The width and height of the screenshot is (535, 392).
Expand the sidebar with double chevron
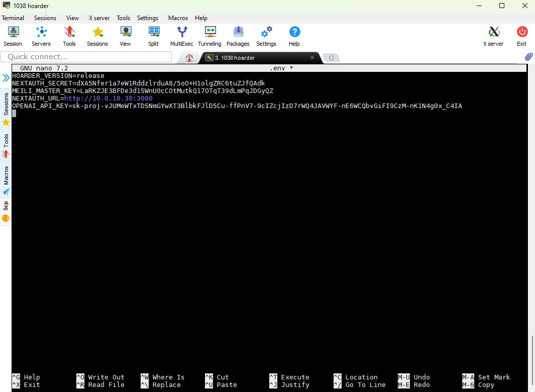[x=6, y=78]
